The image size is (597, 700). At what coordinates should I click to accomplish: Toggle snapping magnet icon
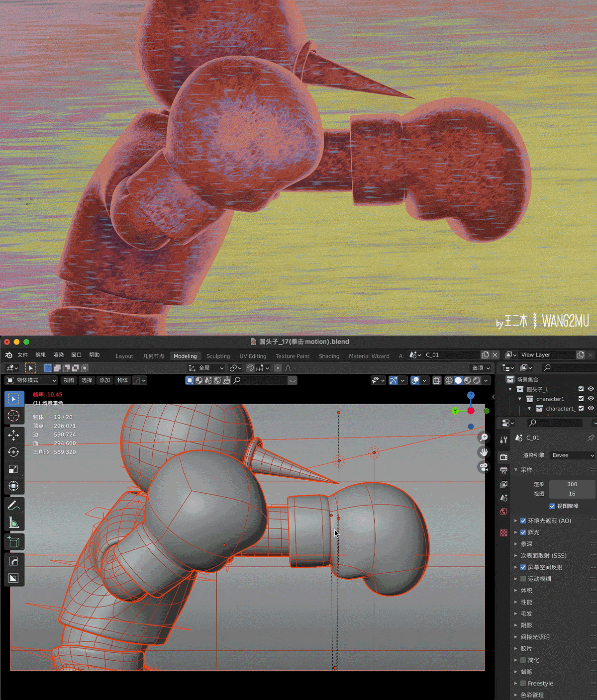[x=251, y=368]
